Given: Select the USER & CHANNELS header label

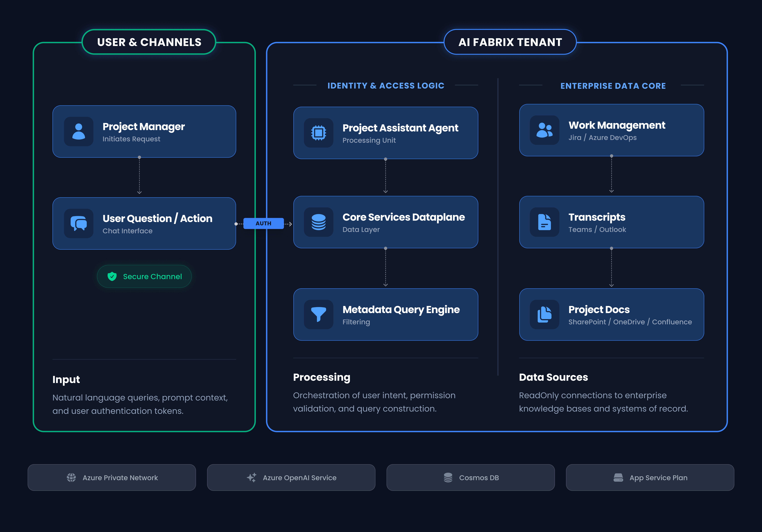Looking at the screenshot, I should (x=149, y=42).
